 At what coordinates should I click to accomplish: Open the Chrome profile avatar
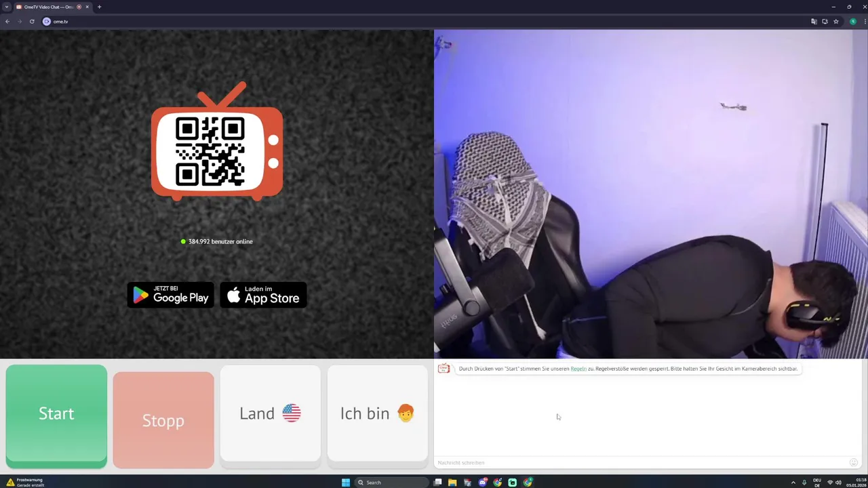pos(853,22)
